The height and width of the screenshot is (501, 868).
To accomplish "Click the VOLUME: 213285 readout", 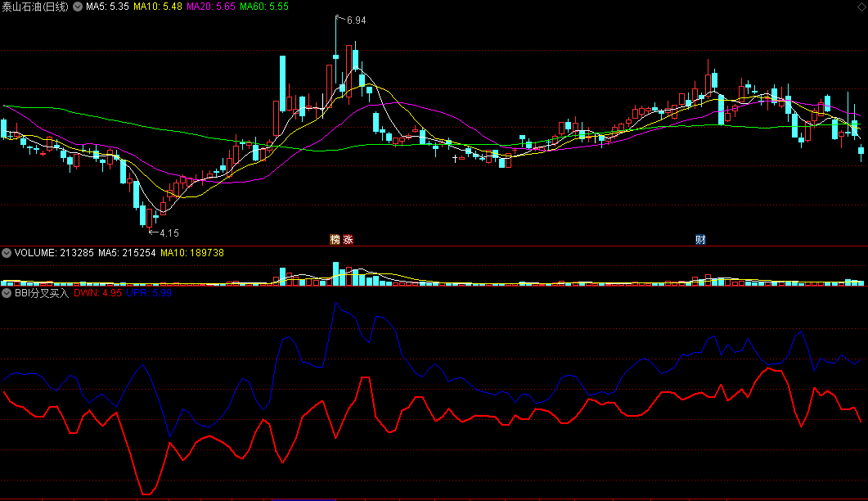I will click(x=54, y=253).
